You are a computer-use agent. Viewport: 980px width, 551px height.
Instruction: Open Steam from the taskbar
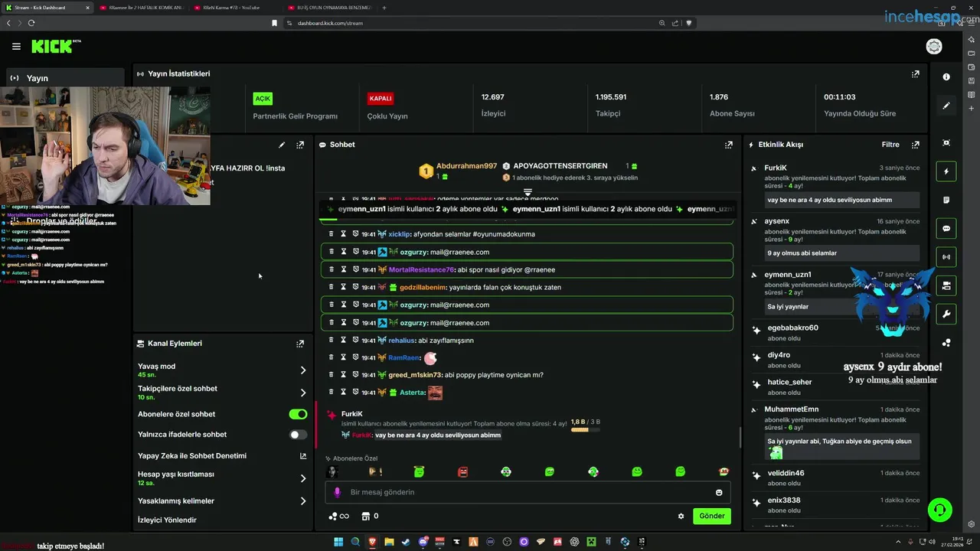tap(406, 542)
